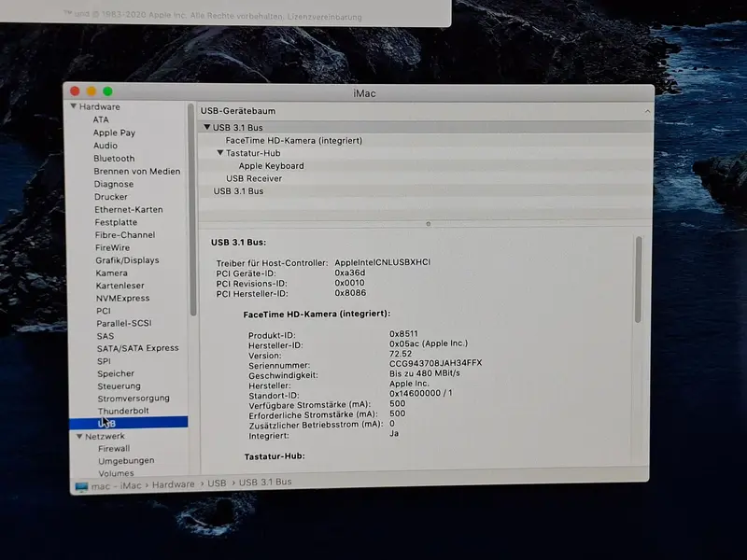Click the Tastatur-Hub: details heading
747x560 pixels.
(275, 456)
